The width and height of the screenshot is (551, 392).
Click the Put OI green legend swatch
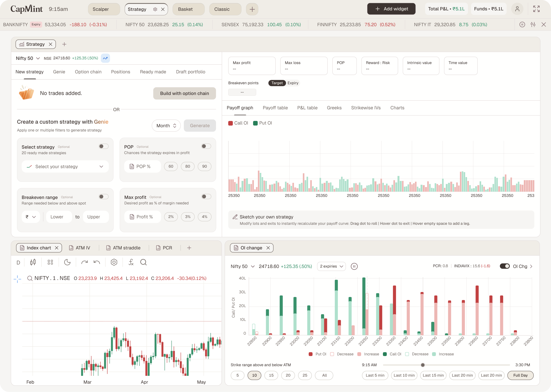(x=255, y=123)
